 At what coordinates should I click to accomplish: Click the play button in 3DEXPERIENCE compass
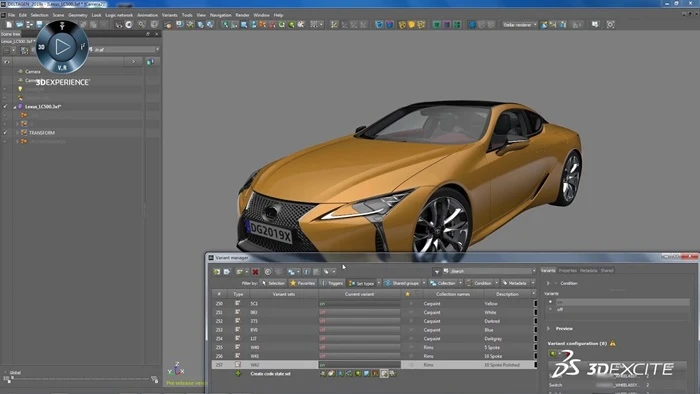coord(62,46)
